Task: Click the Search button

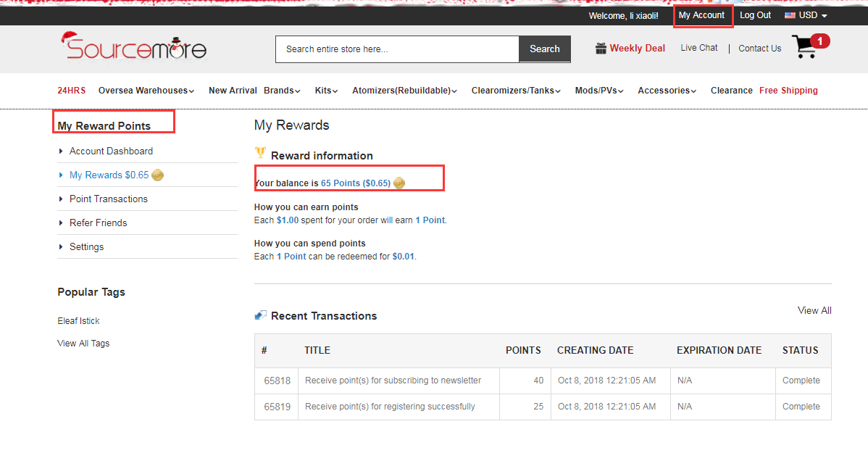Action: tap(545, 49)
